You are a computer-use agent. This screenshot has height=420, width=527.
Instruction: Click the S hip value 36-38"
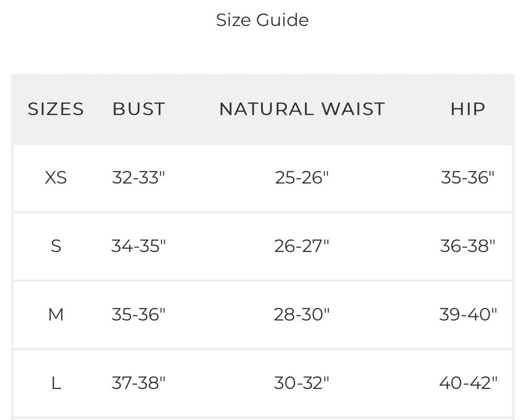468,246
